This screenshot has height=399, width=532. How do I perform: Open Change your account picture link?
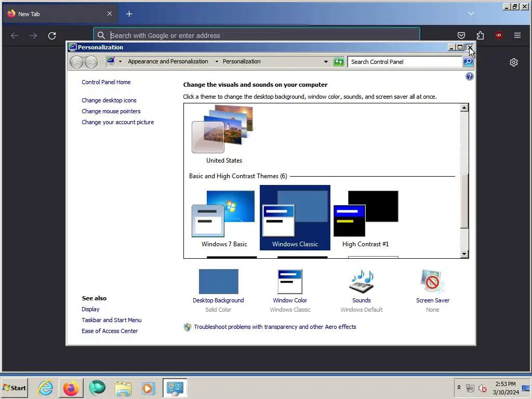[118, 122]
